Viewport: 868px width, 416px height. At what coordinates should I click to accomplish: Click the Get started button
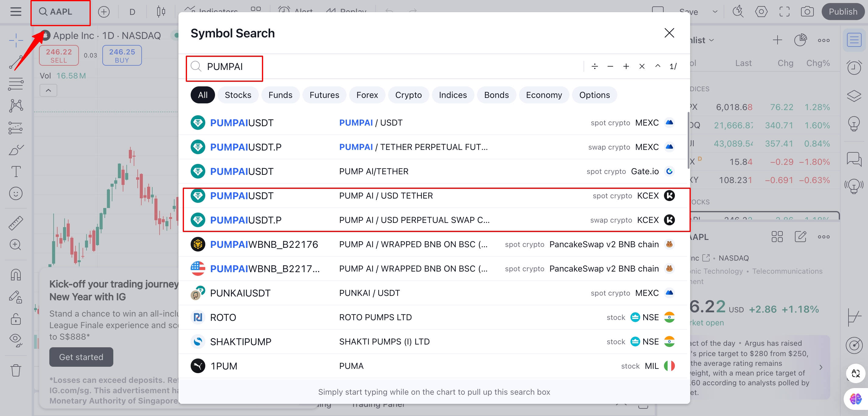tap(81, 357)
